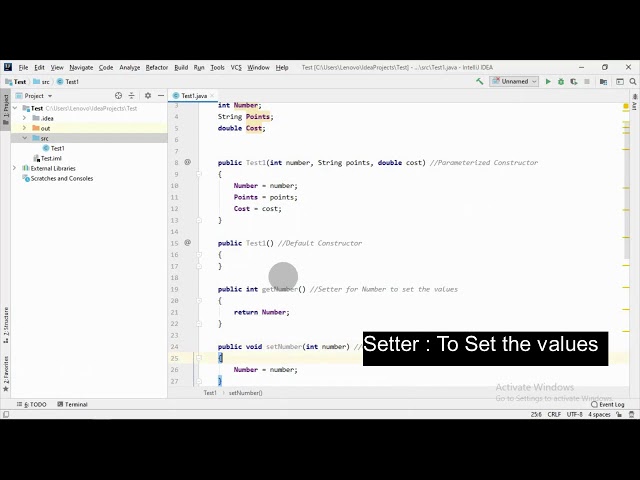Screen dimensions: 640x480
Task: Expand the .idea folder
Action: pos(24,118)
